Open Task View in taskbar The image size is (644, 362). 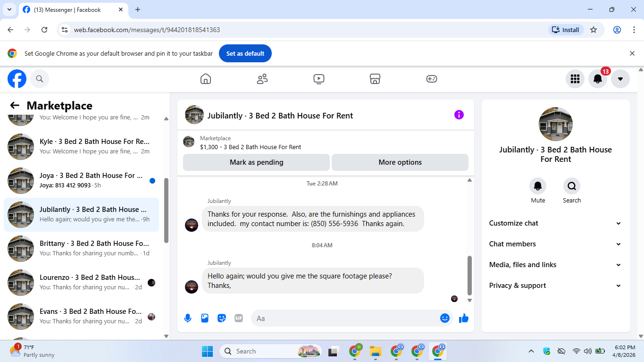(334, 351)
